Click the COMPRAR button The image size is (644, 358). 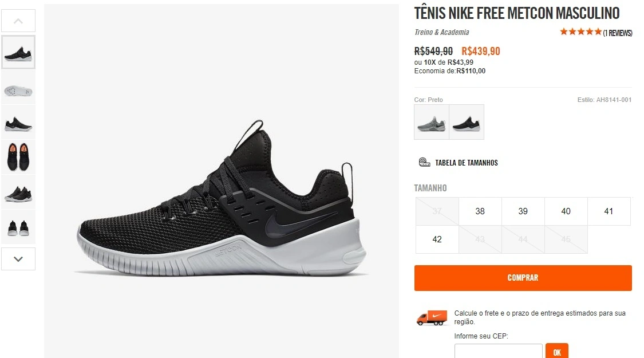coord(523,277)
